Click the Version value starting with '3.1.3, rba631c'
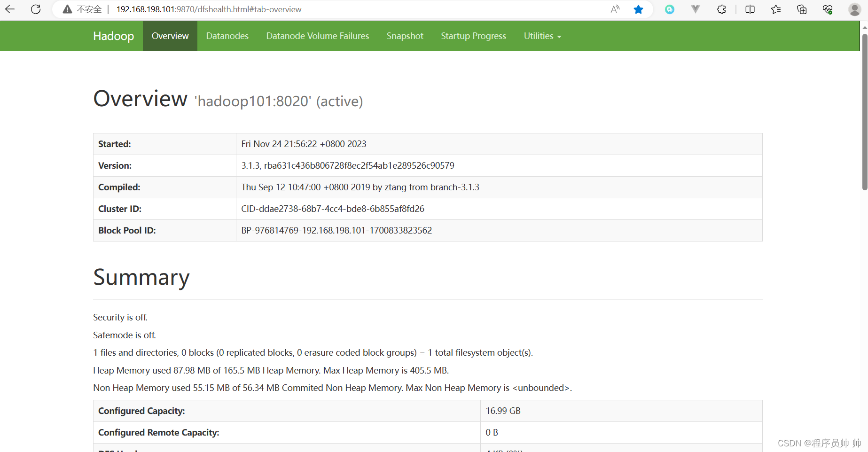The image size is (868, 452). (348, 166)
